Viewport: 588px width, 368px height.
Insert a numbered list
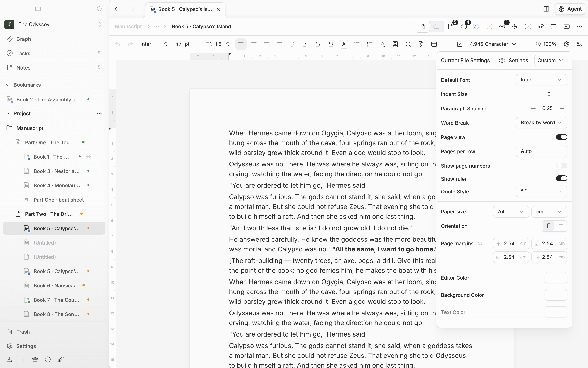point(370,44)
